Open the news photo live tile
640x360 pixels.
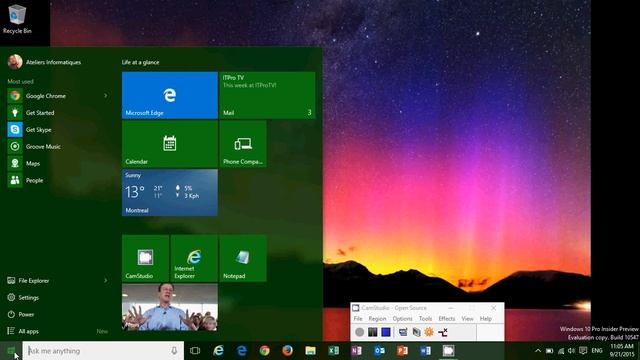click(170, 307)
